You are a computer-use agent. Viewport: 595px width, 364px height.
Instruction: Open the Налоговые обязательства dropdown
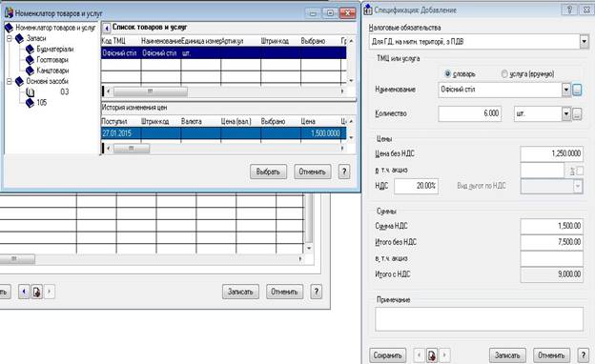click(x=585, y=41)
